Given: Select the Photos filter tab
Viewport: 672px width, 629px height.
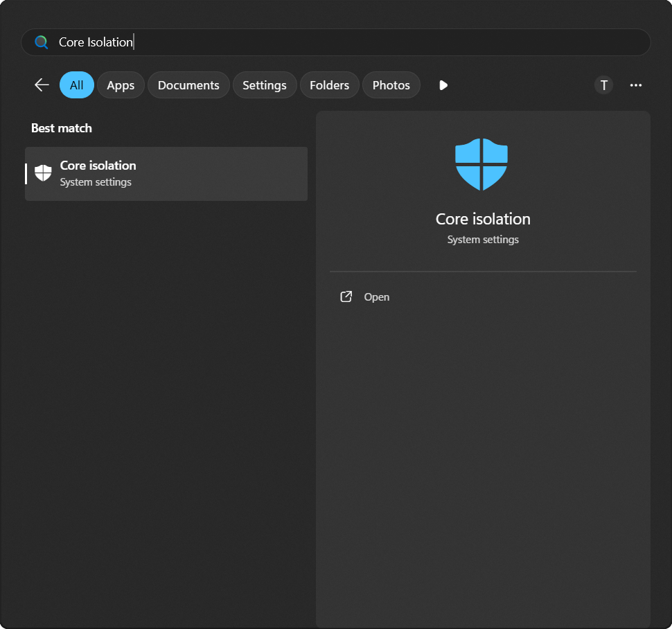Looking at the screenshot, I should (391, 85).
